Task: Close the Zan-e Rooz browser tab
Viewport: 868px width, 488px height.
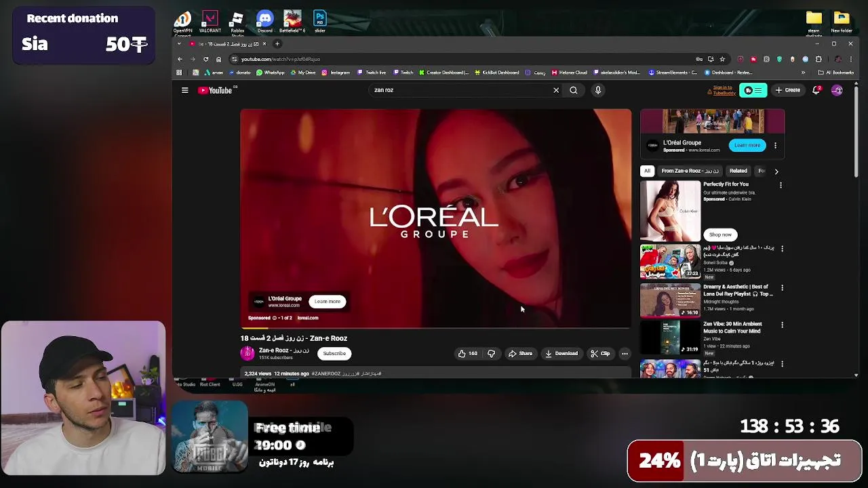Action: [x=264, y=43]
